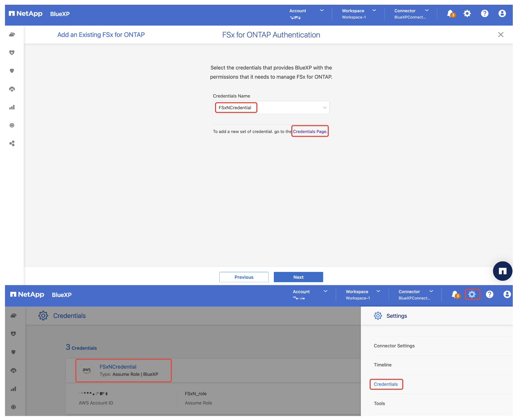520x420 pixels.
Task: Open the heart-shield Health icon in the FSx Authentication page sidebar
Action: pos(12,53)
